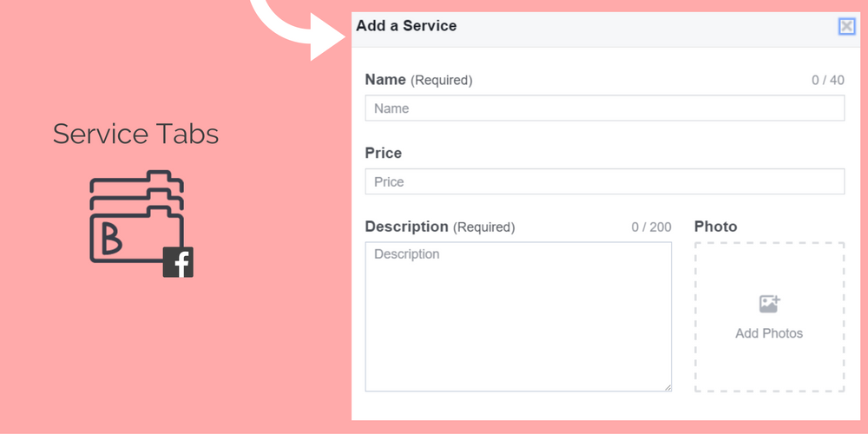Screen dimensions: 868x434
Task: Click the Facebook logo badge
Action: point(178,262)
